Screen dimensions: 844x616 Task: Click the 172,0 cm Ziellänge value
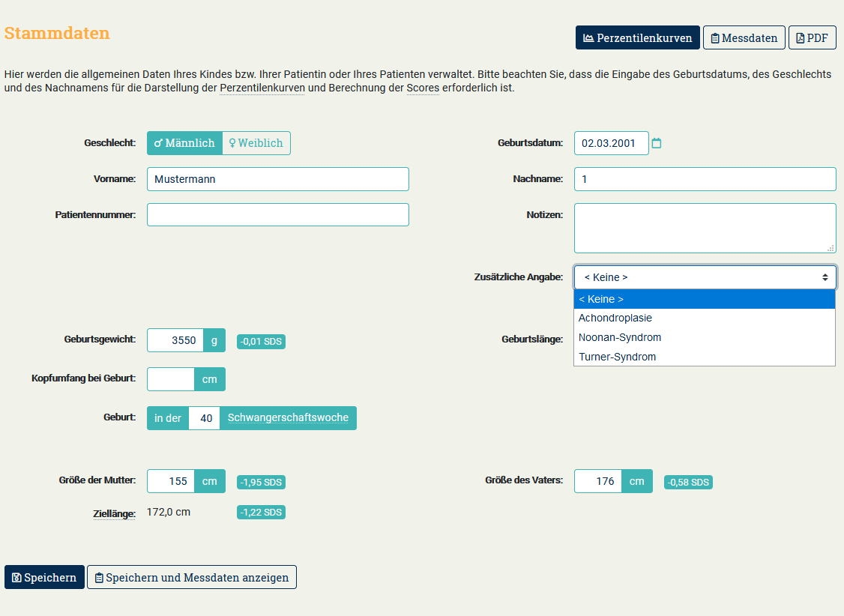coord(169,512)
